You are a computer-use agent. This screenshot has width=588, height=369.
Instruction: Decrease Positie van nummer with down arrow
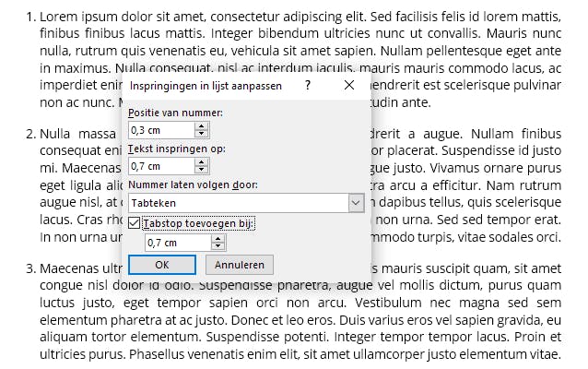[201, 135]
